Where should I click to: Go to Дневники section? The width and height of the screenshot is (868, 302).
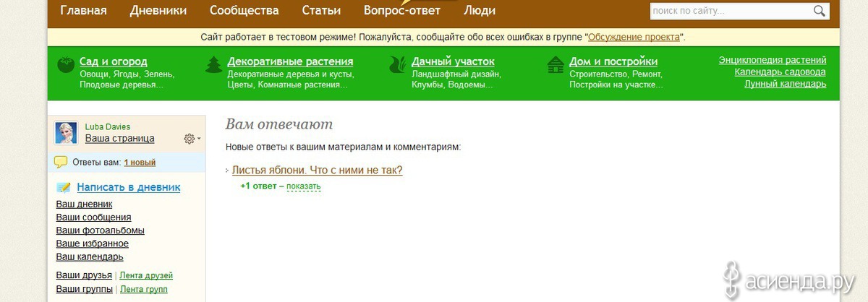click(158, 10)
